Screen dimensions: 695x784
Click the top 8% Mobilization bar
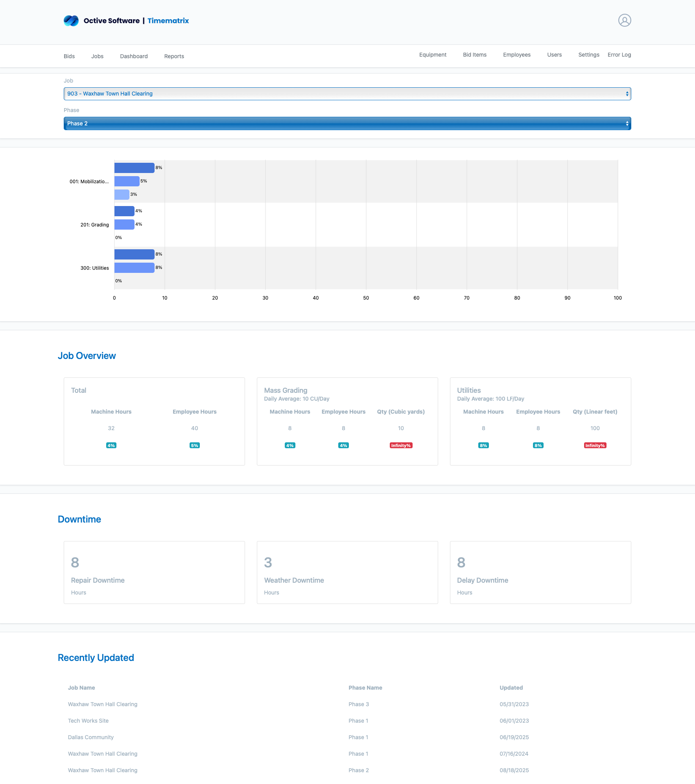[134, 168]
